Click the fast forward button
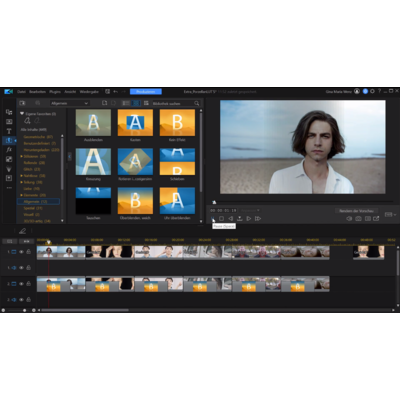This screenshot has height=400, width=400. (x=258, y=219)
